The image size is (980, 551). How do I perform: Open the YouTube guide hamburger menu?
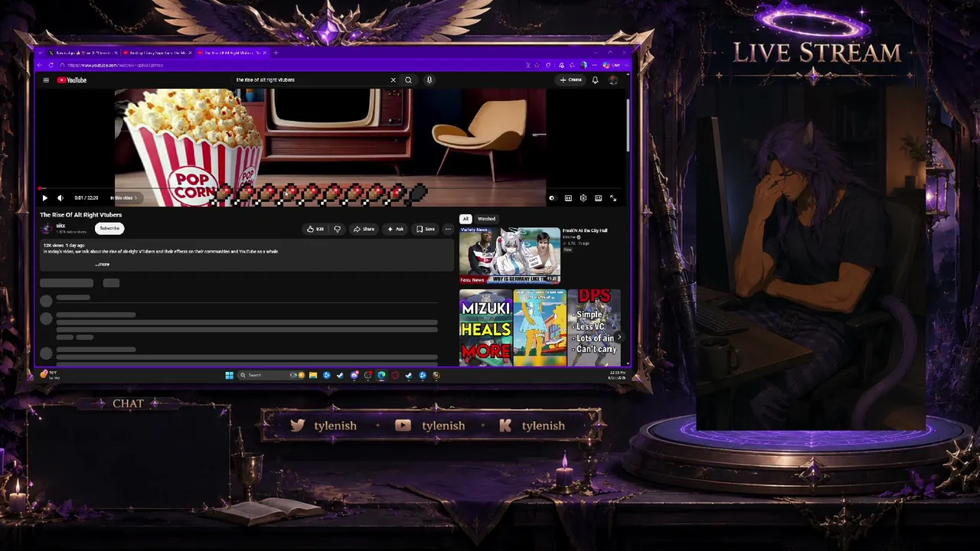[46, 80]
